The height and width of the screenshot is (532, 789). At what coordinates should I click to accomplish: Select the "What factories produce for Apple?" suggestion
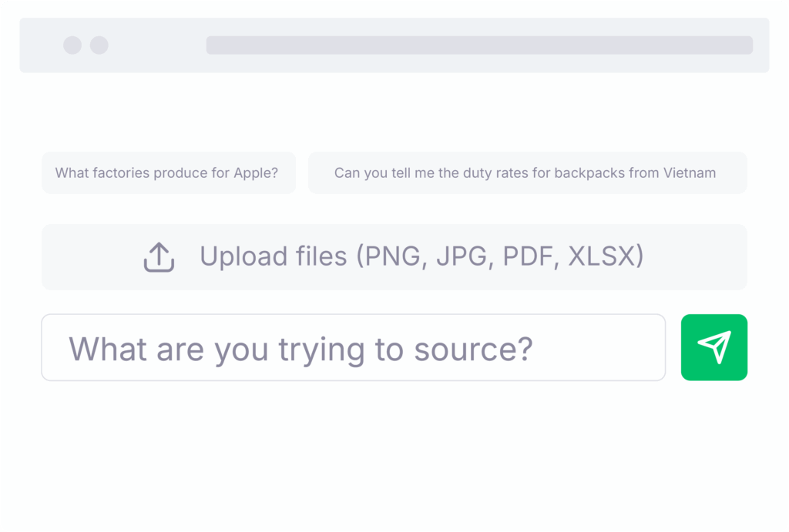pos(168,173)
